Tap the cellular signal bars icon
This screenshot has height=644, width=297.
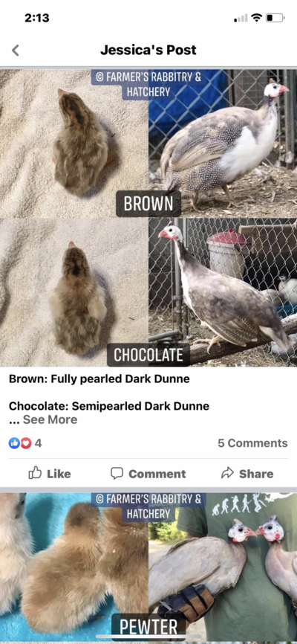tap(241, 18)
